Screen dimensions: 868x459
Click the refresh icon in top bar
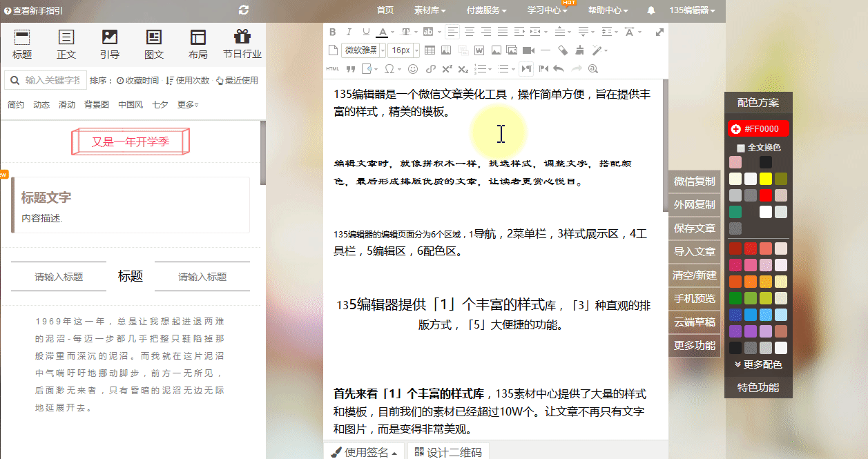pos(243,10)
